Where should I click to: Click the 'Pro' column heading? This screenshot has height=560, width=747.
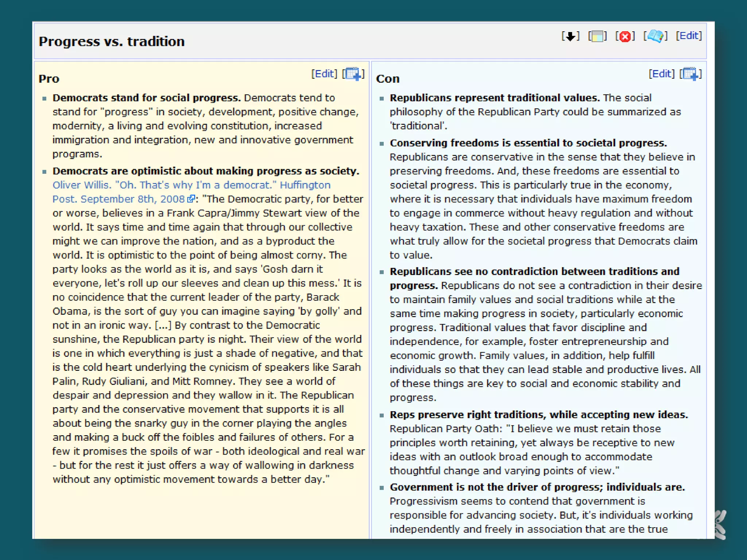pos(49,79)
